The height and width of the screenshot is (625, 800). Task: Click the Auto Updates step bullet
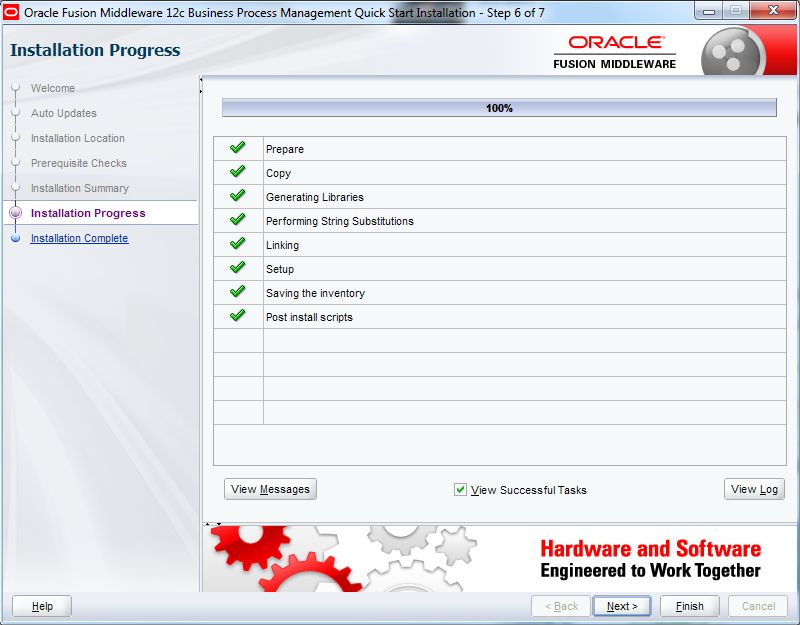tap(16, 112)
